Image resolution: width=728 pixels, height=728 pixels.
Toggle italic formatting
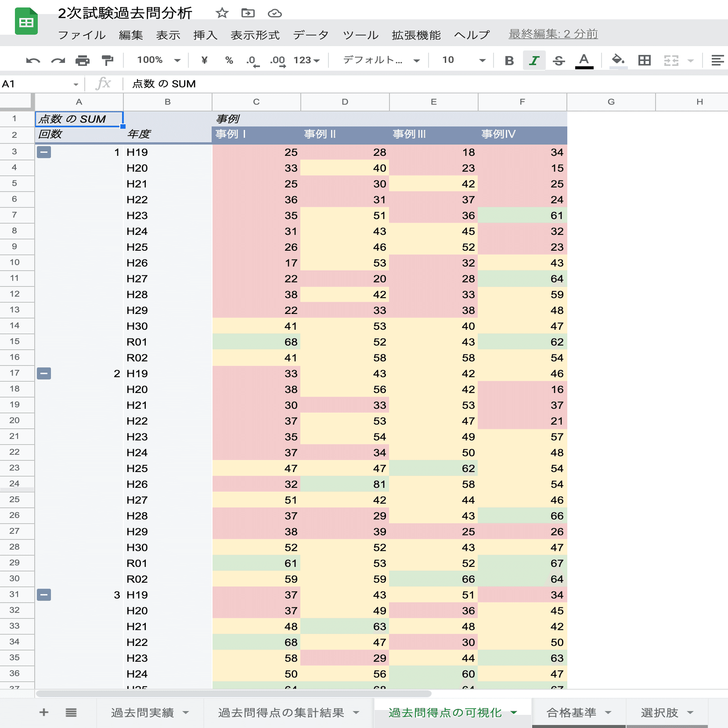(534, 60)
